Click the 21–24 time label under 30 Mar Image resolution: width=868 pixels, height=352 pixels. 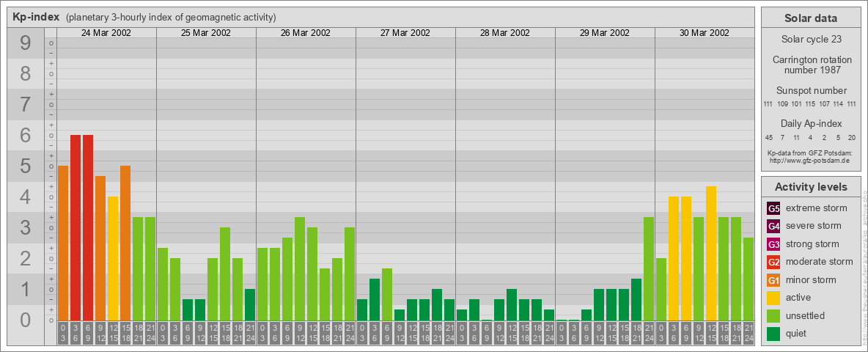[x=749, y=333]
